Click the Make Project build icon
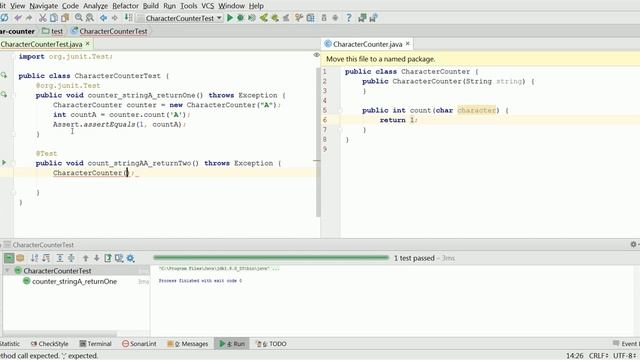Image resolution: width=640 pixels, height=360 pixels. (128, 18)
